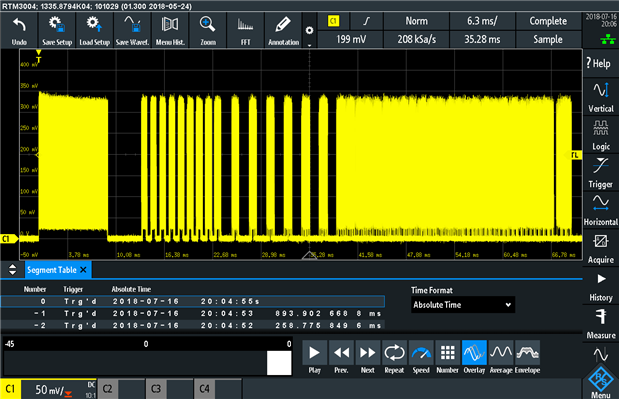
Task: Open the Logic menu
Action: [x=600, y=135]
